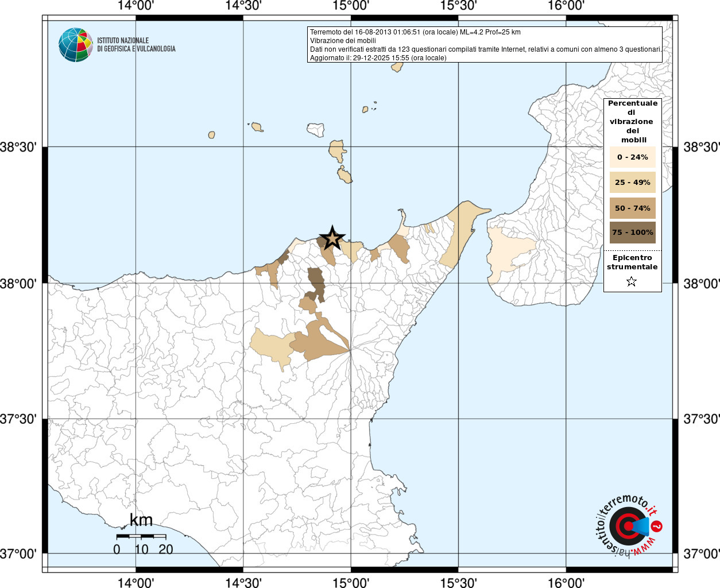The height and width of the screenshot is (588, 720).
Task: Click the left 37°00' latitude label
Action: pos(18,554)
